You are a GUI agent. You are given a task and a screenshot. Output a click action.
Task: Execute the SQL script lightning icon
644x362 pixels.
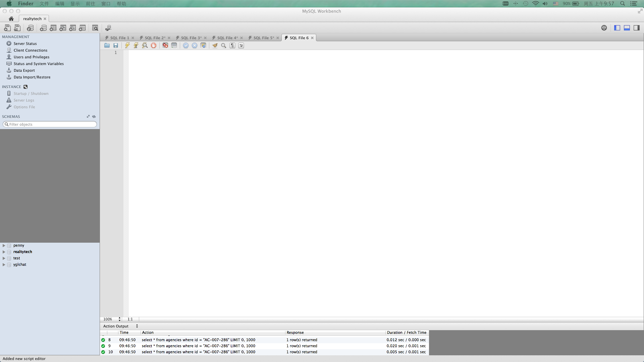click(127, 46)
